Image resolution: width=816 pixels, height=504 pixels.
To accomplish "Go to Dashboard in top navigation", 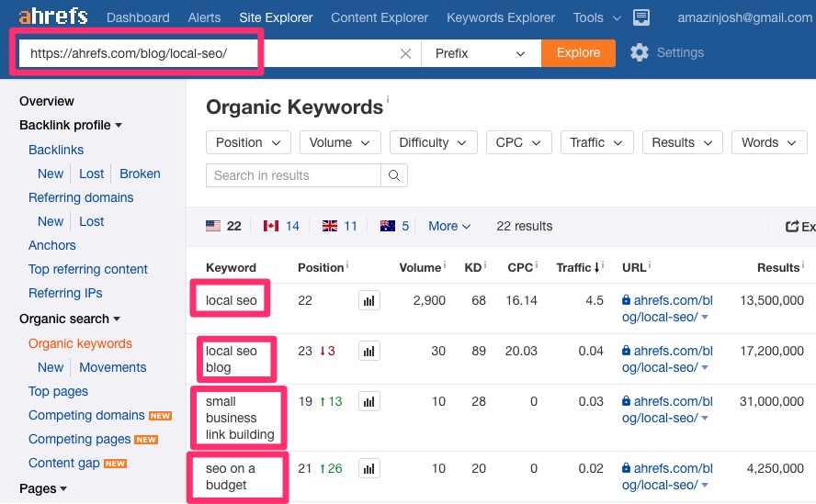I will (138, 17).
